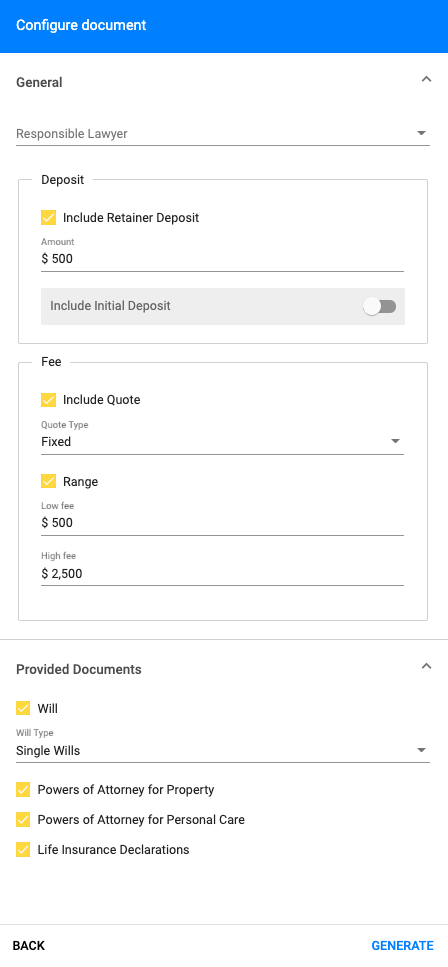Uncheck the Will checkbox
The height and width of the screenshot is (967, 448).
click(x=23, y=709)
